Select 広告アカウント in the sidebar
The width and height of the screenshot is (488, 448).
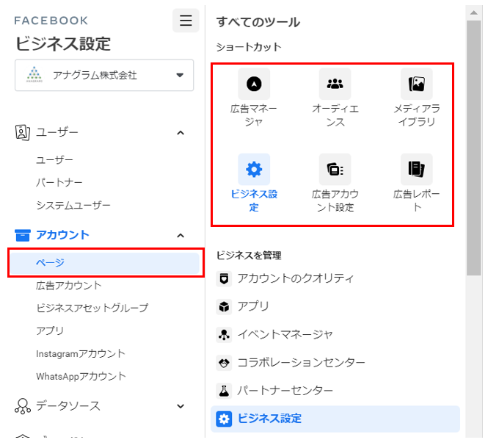point(69,285)
